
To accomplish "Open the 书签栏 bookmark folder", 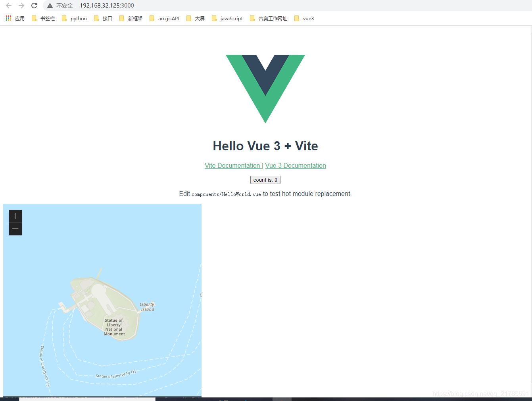I will pyautogui.click(x=43, y=18).
